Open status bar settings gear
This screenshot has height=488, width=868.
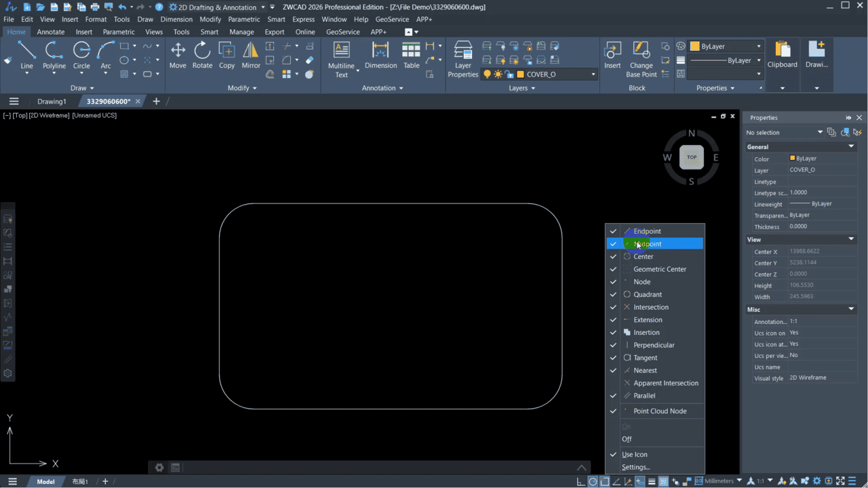[x=816, y=481]
